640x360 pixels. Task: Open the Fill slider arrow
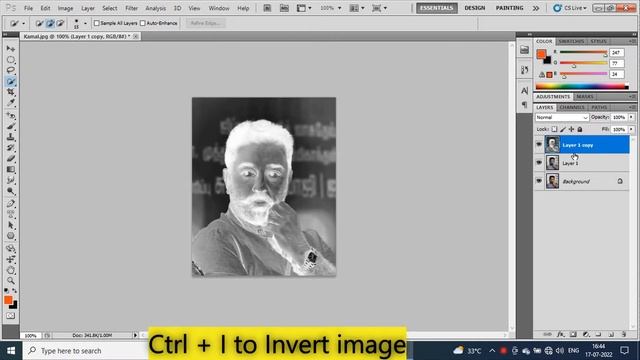point(631,129)
